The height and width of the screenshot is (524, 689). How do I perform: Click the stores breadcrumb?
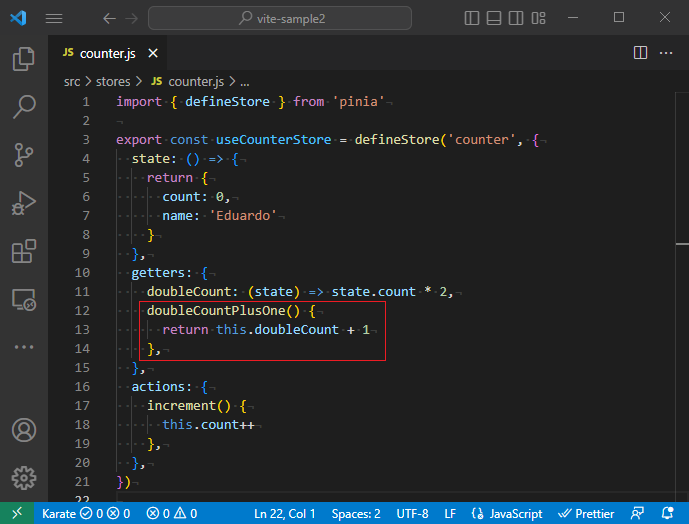tap(113, 82)
